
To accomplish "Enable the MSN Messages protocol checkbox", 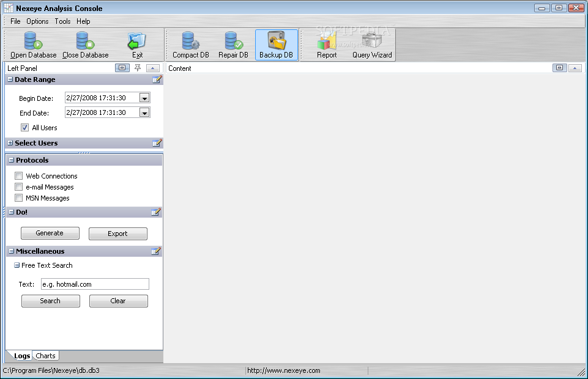I will pyautogui.click(x=19, y=197).
